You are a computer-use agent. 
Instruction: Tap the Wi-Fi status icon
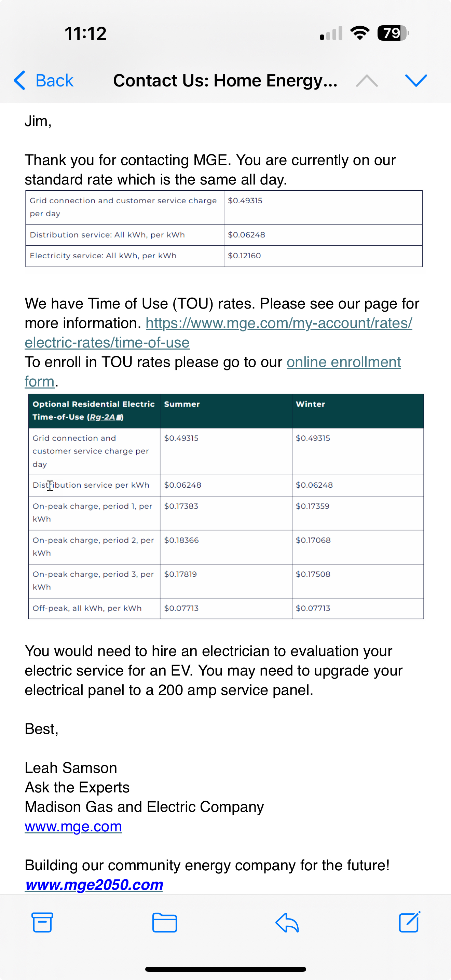360,33
